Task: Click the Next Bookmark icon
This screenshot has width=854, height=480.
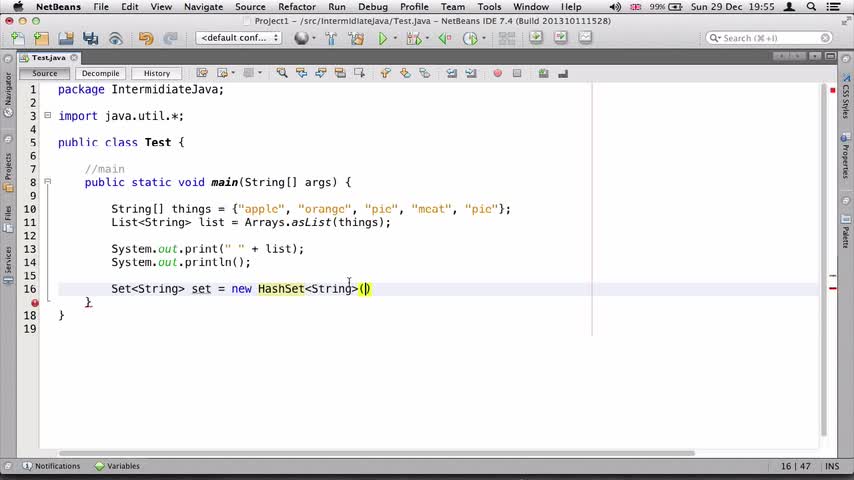Action: (x=405, y=73)
